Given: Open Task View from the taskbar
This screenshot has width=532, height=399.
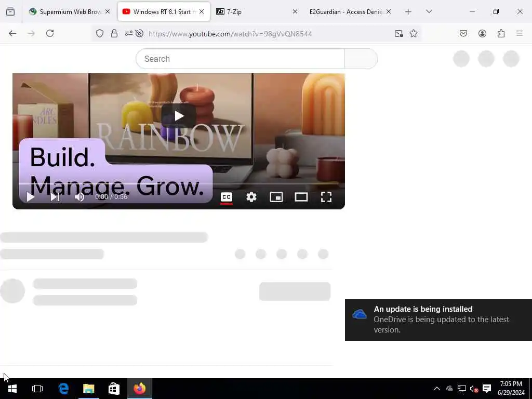Looking at the screenshot, I should coord(37,389).
